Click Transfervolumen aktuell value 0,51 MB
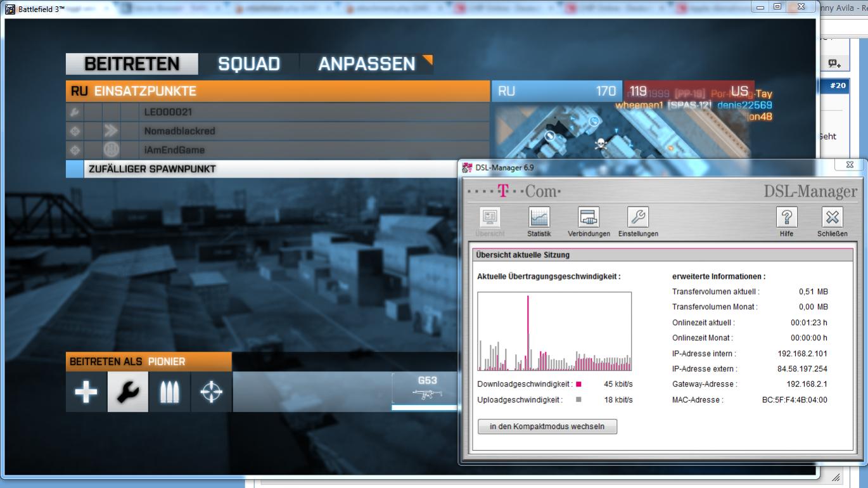 813,292
